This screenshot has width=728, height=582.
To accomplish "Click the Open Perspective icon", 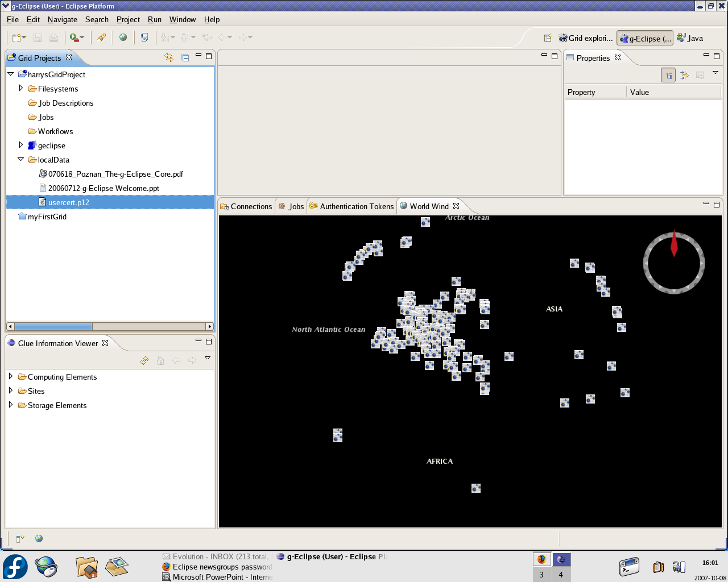I will [548, 38].
